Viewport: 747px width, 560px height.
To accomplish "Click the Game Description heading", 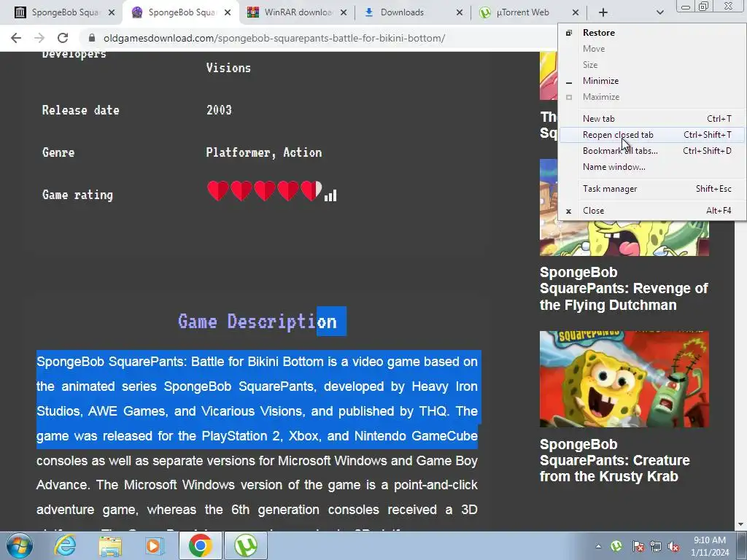I will coord(258,322).
